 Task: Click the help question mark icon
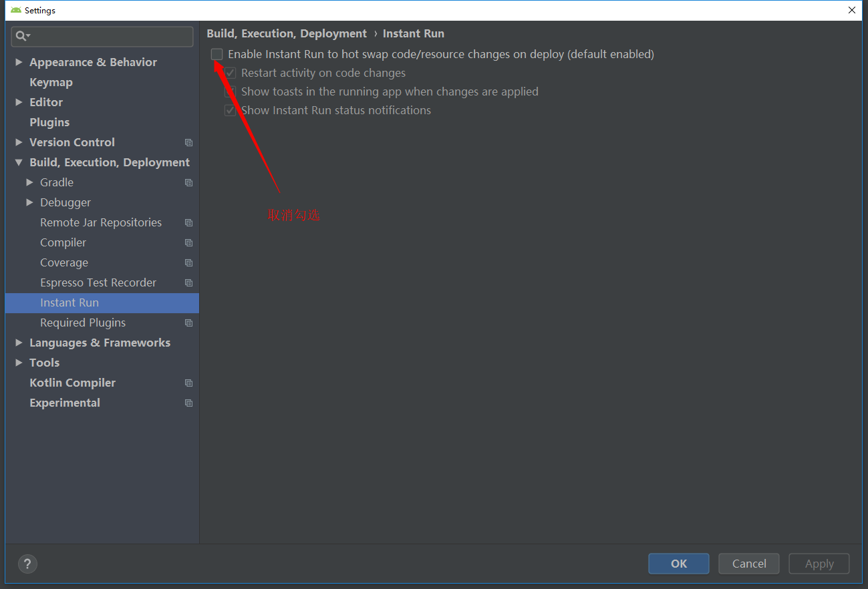pyautogui.click(x=27, y=564)
